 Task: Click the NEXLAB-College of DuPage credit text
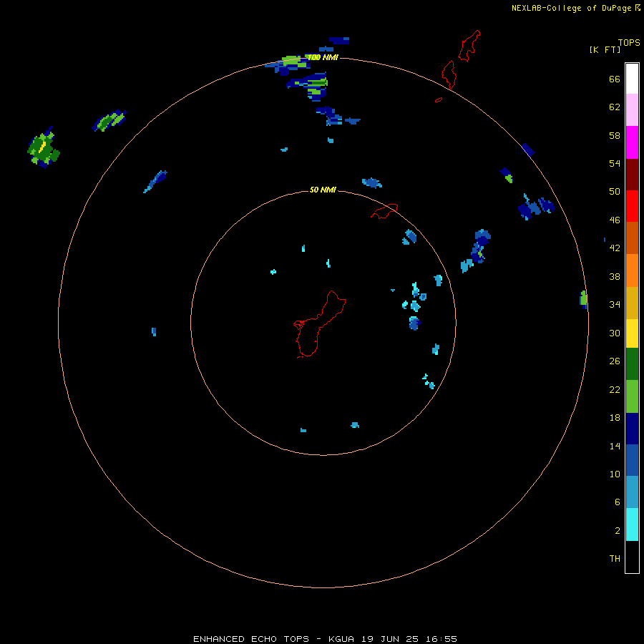[571, 8]
